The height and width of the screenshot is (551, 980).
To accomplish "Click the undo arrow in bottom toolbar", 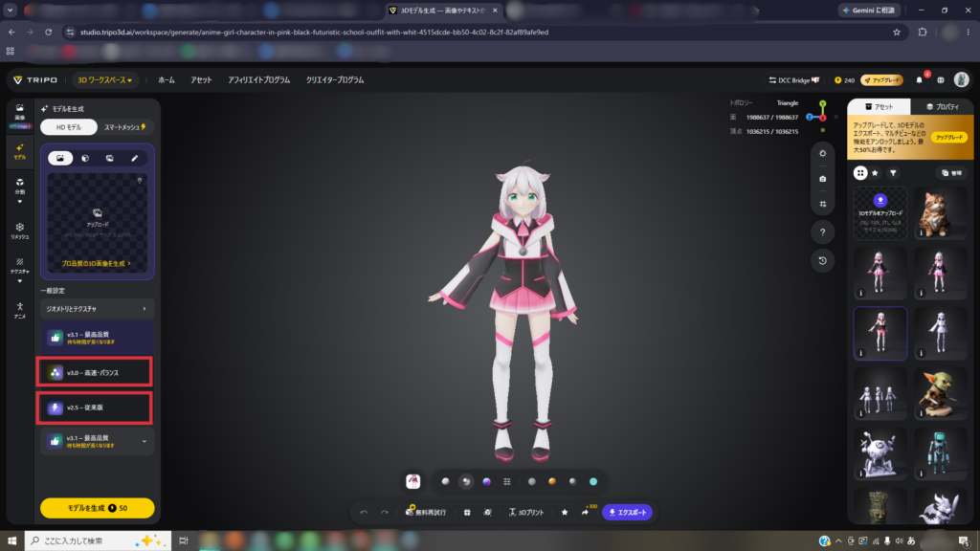I will (x=365, y=513).
